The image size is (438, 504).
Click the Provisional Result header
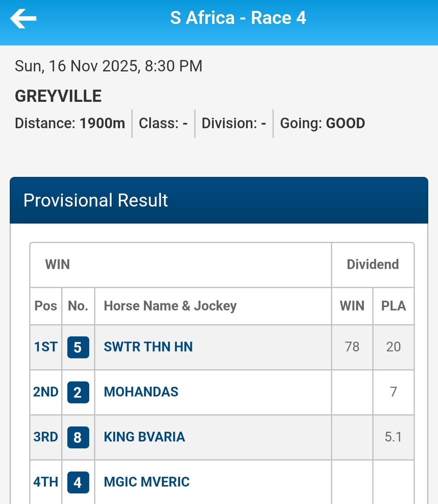(x=96, y=200)
